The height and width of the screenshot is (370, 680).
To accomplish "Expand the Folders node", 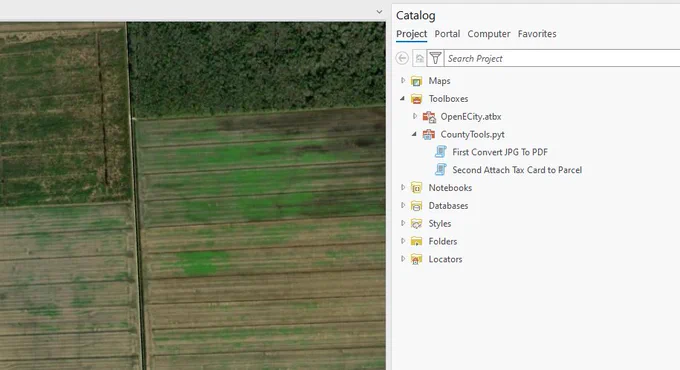I will coord(403,240).
